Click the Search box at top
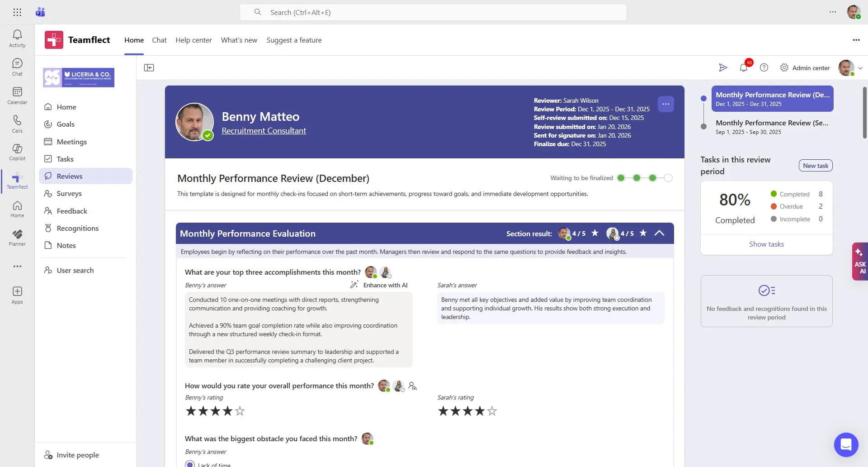The image size is (868, 467). [x=433, y=12]
